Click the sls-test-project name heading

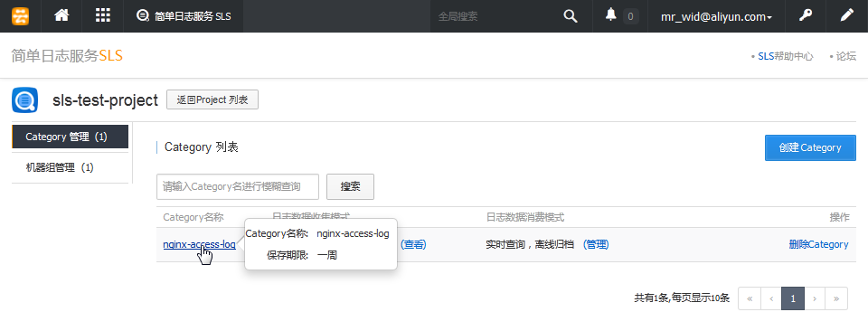pyautogui.click(x=105, y=100)
